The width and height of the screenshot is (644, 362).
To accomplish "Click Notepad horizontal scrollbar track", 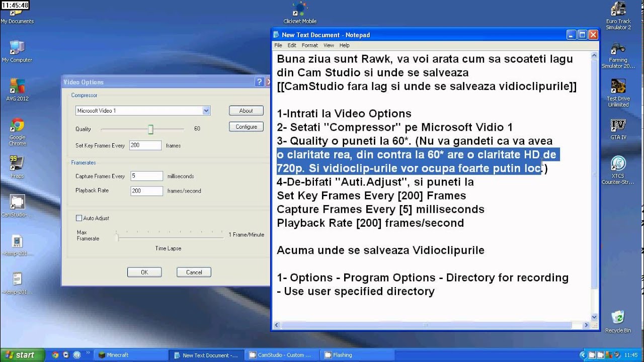I will pyautogui.click(x=431, y=325).
